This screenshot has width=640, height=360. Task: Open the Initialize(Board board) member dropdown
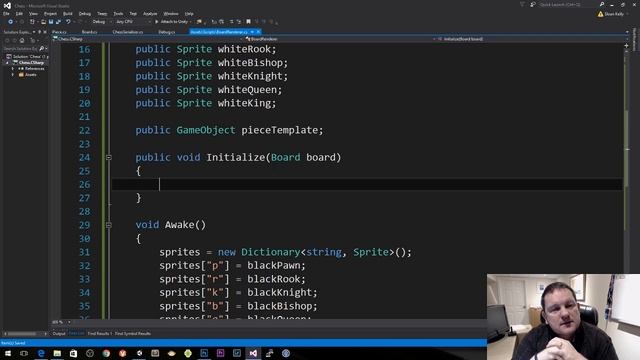(531, 39)
